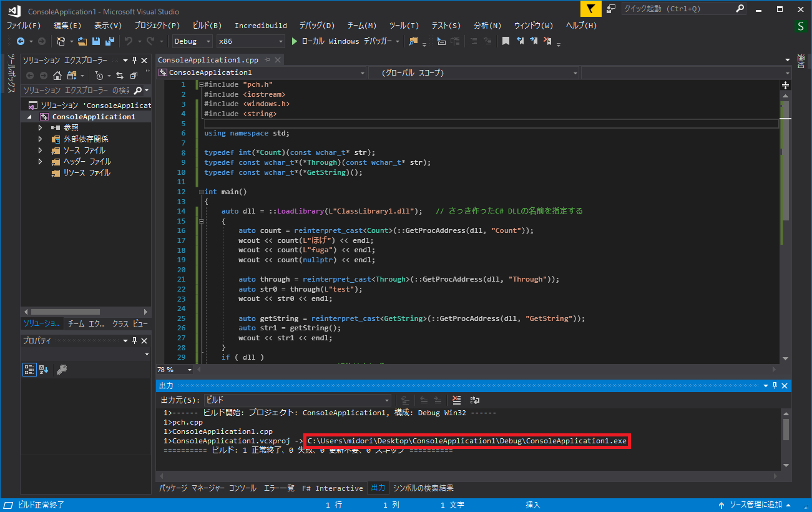Clear all output messages
Image resolution: width=812 pixels, height=512 pixels.
[456, 400]
